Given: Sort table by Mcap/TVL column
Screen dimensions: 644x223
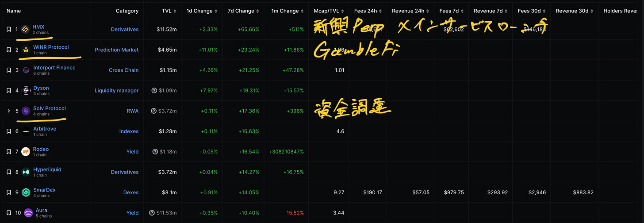Looking at the screenshot, I should pos(329,11).
